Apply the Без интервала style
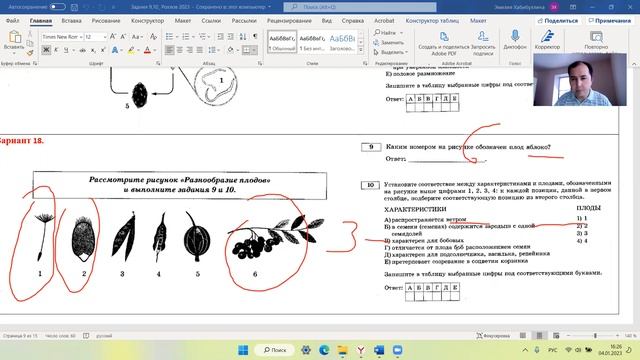The image size is (640, 360). 312,42
